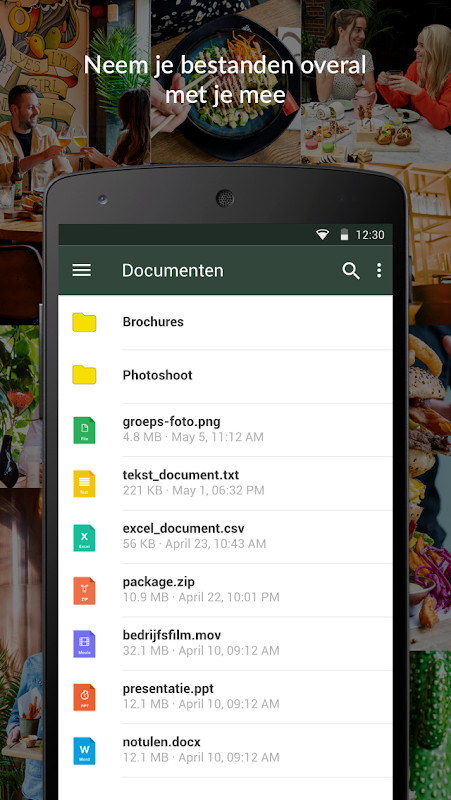This screenshot has width=451, height=800.
Task: Tap the Wi-Fi status bar icon
Action: point(322,235)
